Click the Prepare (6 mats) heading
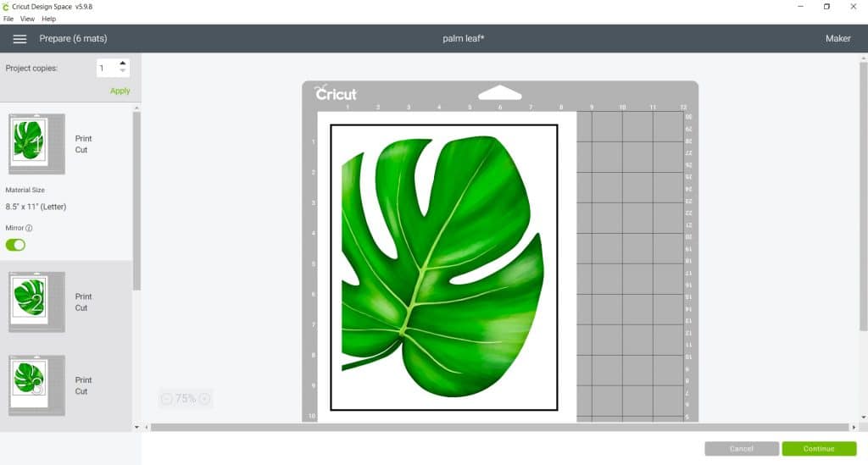 [73, 39]
